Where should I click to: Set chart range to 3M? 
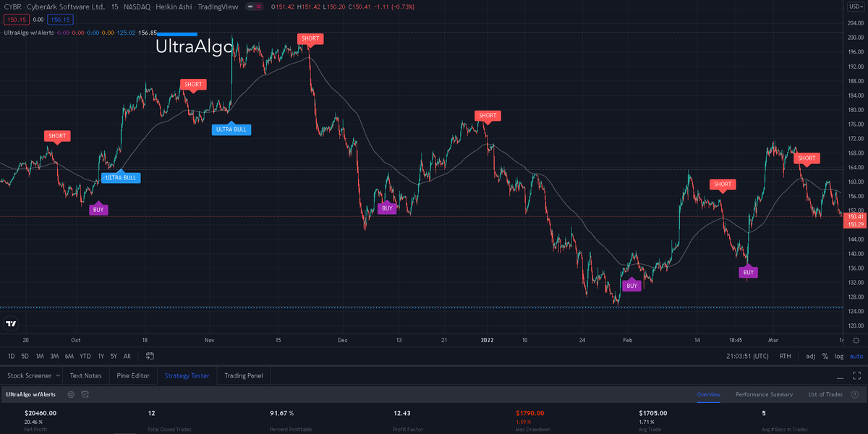click(54, 356)
